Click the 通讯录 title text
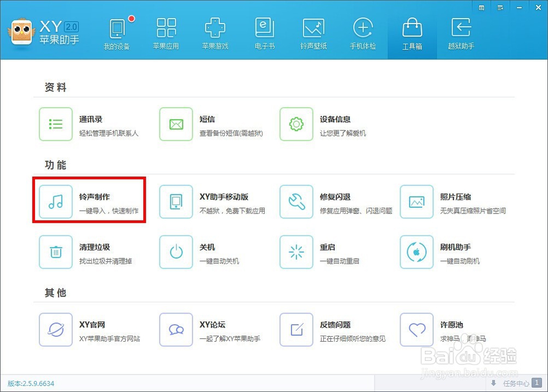The image size is (548, 392). point(90,119)
